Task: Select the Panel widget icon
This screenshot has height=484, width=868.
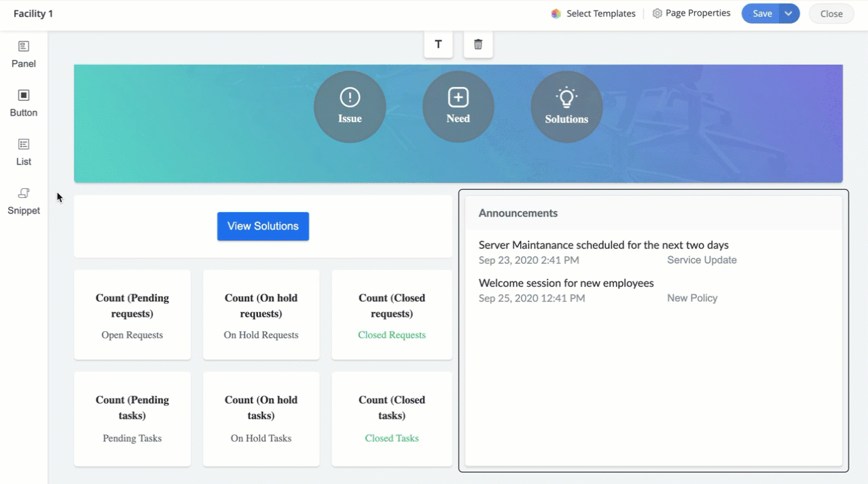Action: click(x=24, y=47)
